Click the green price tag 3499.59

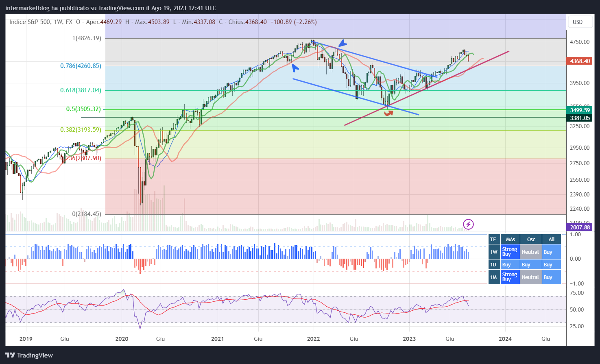pos(580,110)
